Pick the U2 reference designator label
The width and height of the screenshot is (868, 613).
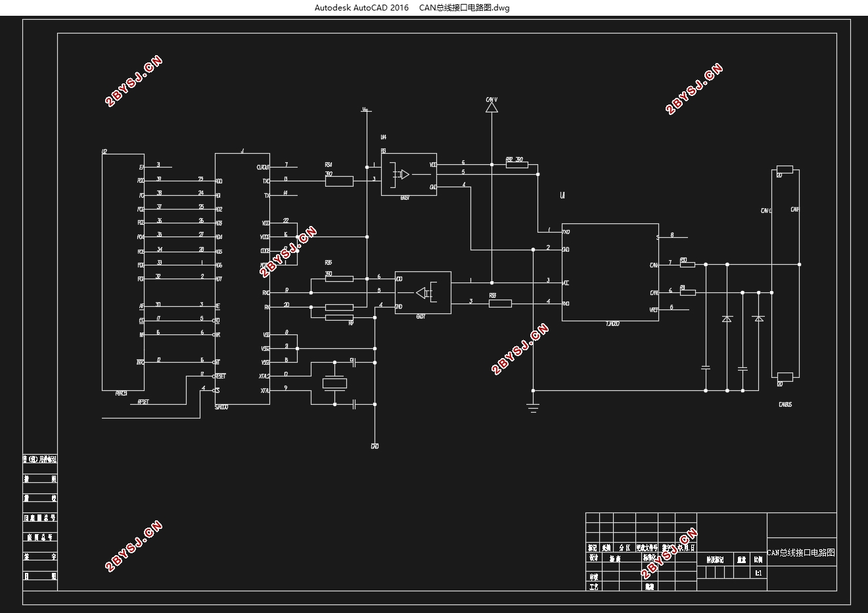click(x=104, y=152)
